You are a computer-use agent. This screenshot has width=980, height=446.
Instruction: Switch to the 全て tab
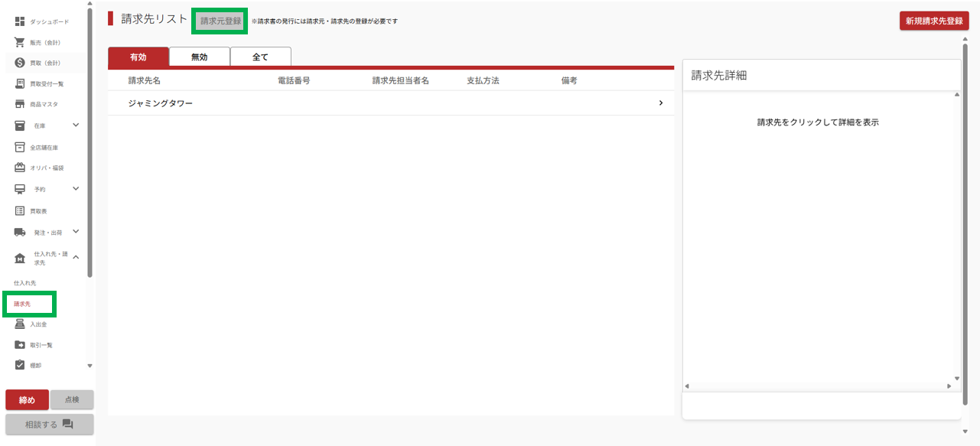[260, 57]
